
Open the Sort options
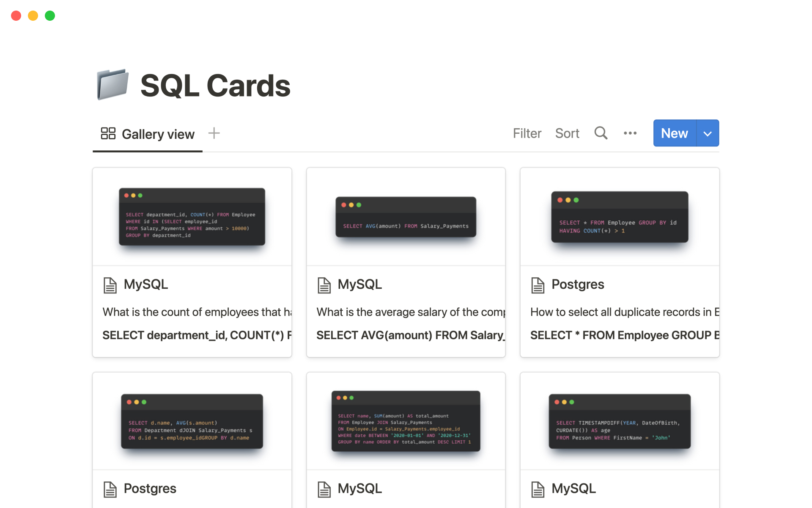[x=567, y=133]
